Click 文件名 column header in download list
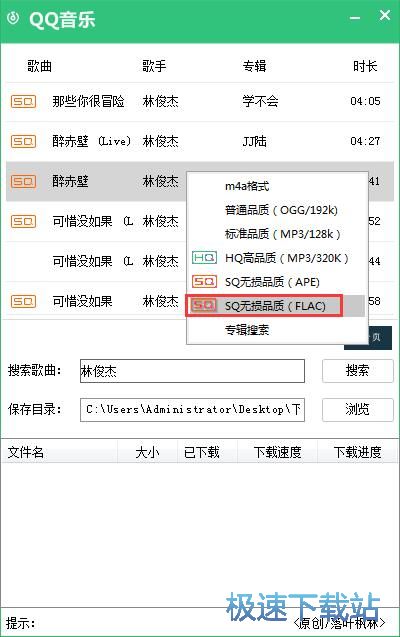 26,452
